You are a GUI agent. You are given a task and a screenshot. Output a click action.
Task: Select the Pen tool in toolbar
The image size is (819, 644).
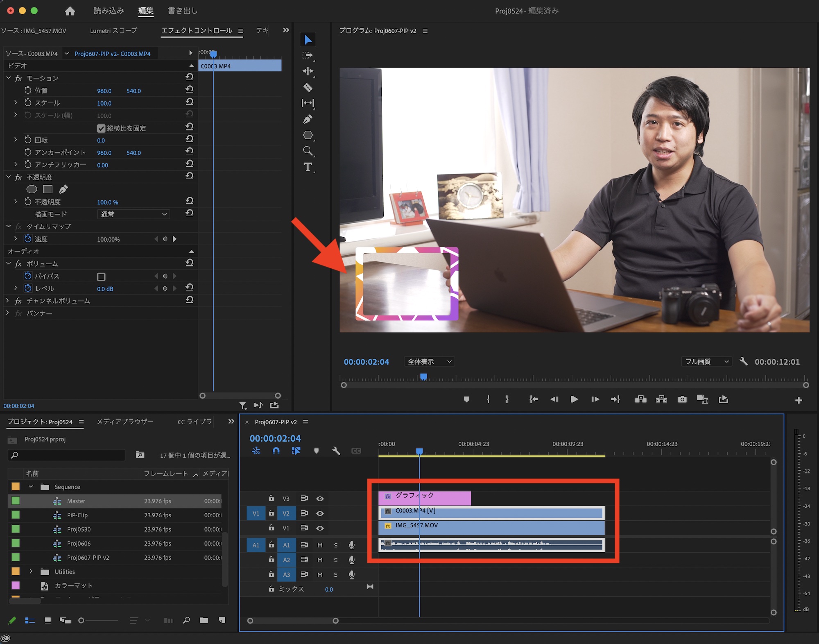pyautogui.click(x=308, y=119)
